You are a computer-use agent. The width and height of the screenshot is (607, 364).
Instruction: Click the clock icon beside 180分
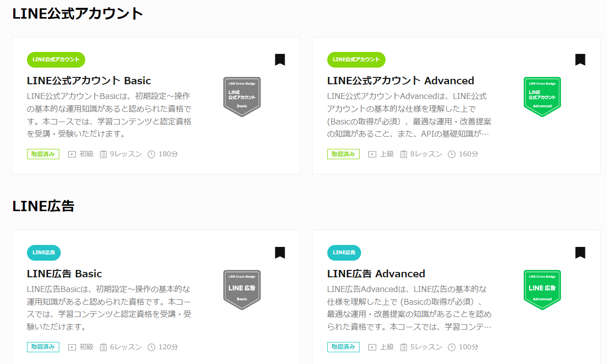[151, 154]
